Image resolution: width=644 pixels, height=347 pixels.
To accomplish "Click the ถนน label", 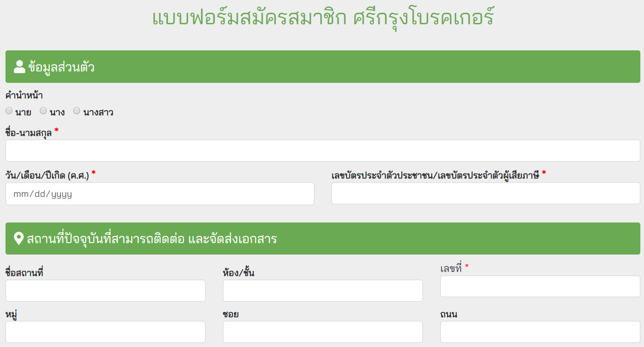I will (x=449, y=314).
